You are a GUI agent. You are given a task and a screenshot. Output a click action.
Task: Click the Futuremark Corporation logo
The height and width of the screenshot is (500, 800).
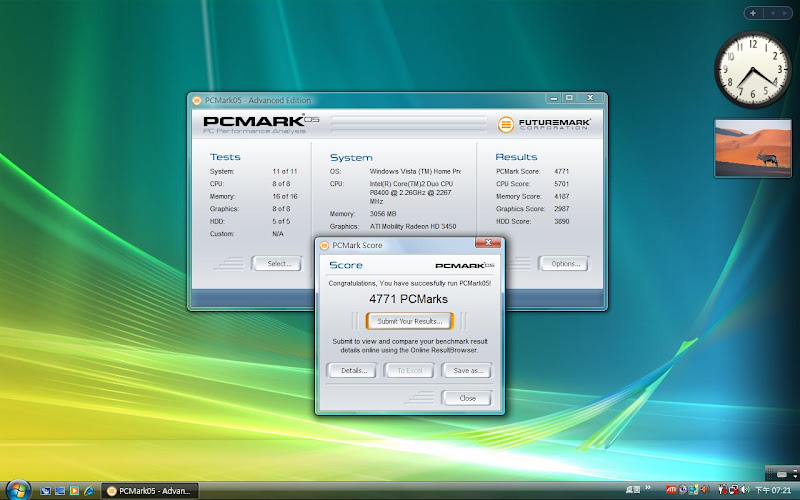coord(544,124)
